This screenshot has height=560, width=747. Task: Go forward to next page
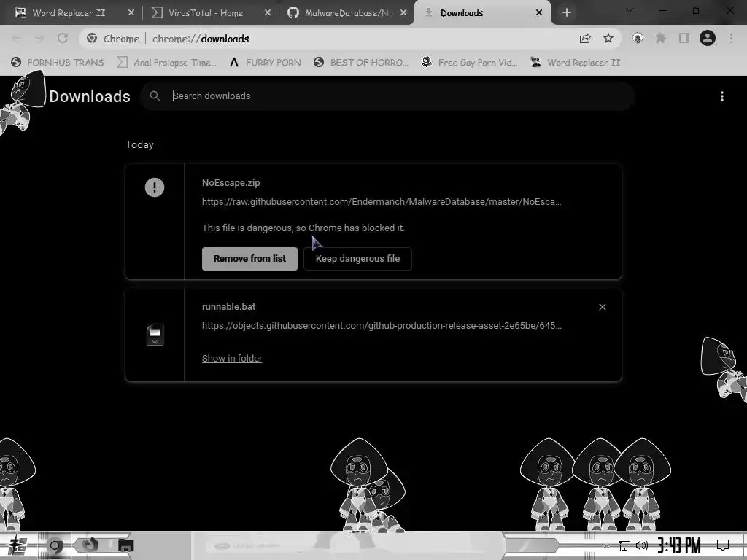39,39
